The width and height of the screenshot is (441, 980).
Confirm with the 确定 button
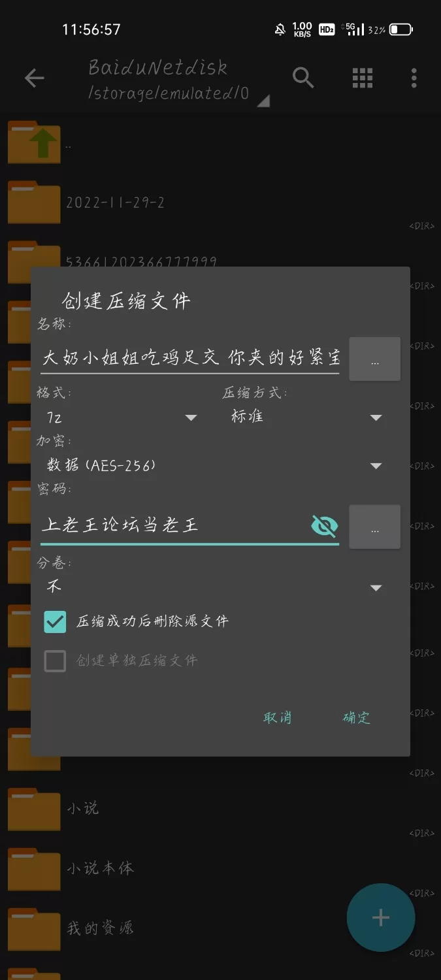pyautogui.click(x=357, y=717)
